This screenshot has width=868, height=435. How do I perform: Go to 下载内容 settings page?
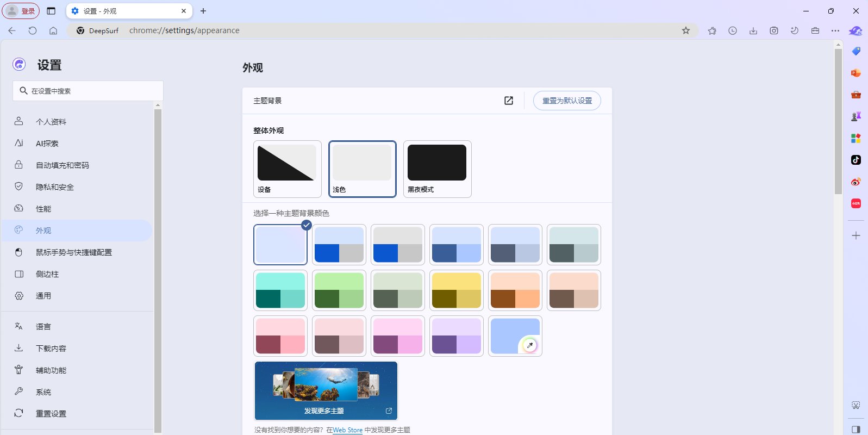pyautogui.click(x=51, y=349)
